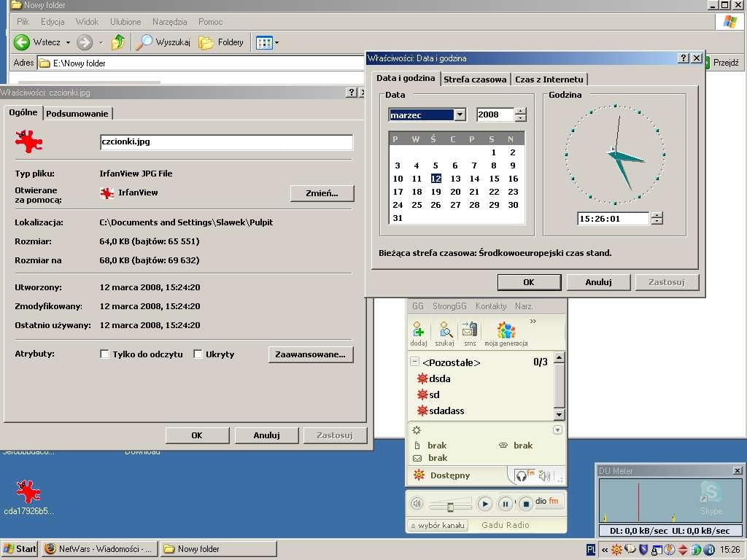
Task: Click the help question mark in Data i godzina
Action: [684, 58]
